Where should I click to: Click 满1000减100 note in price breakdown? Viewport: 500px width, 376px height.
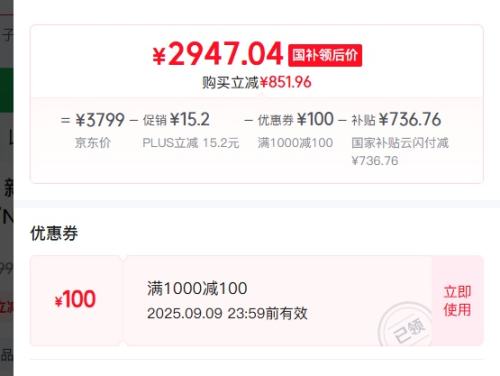295,143
